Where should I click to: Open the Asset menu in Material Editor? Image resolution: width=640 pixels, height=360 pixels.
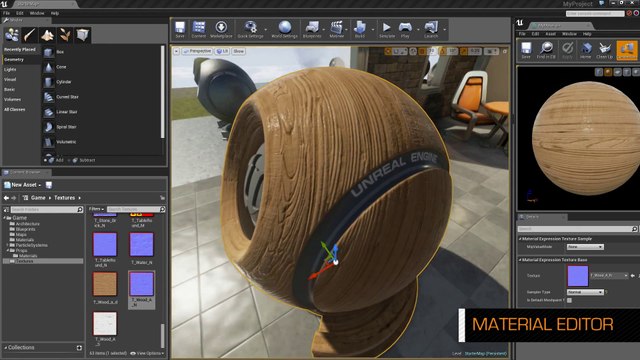[551, 34]
